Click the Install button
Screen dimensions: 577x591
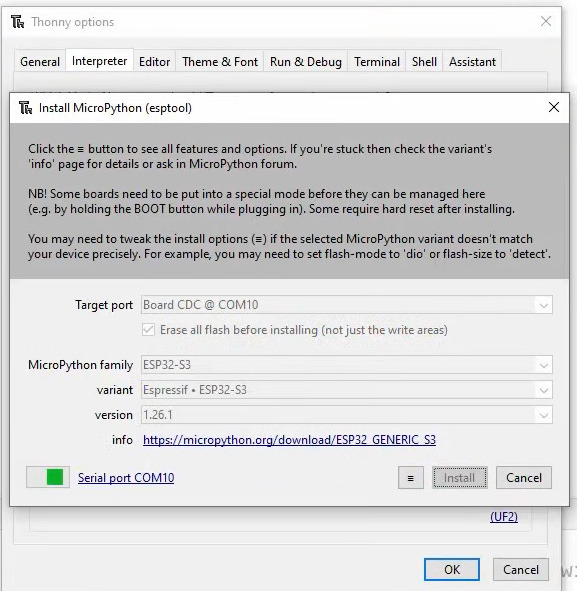pos(459,478)
